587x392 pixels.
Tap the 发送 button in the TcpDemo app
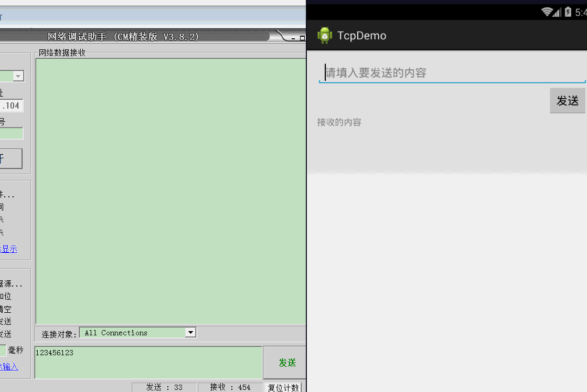coord(568,101)
